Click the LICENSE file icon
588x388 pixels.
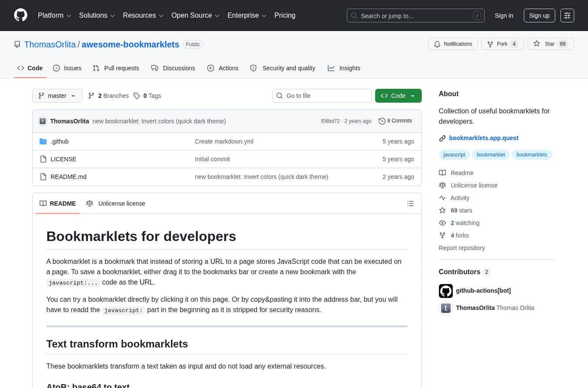tap(43, 159)
